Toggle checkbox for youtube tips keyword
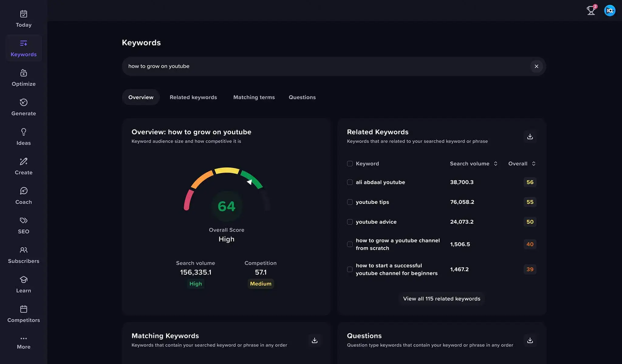The width and height of the screenshot is (622, 364). (350, 202)
